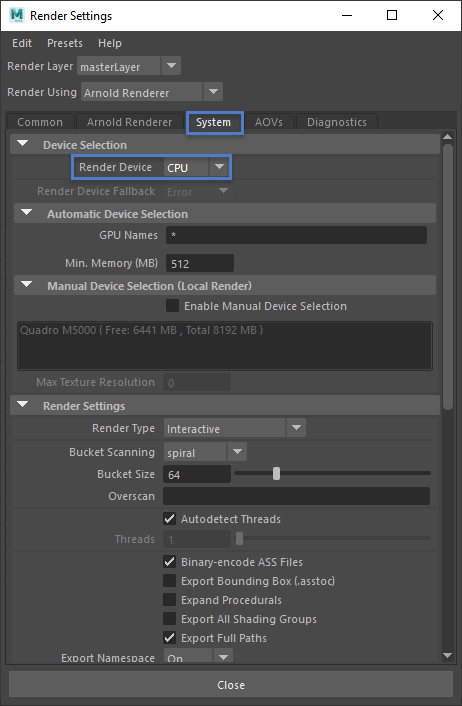Collapse the Automatic Device Selection section
Screen dimensions: 462x706
click(x=27, y=213)
